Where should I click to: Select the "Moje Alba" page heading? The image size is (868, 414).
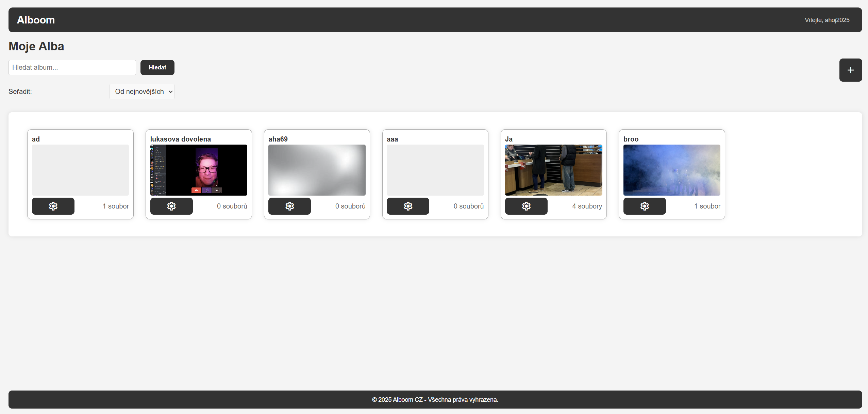(x=36, y=46)
